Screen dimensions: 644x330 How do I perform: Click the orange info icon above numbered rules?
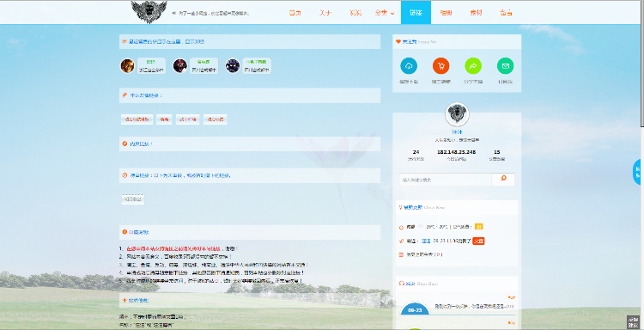tap(125, 232)
